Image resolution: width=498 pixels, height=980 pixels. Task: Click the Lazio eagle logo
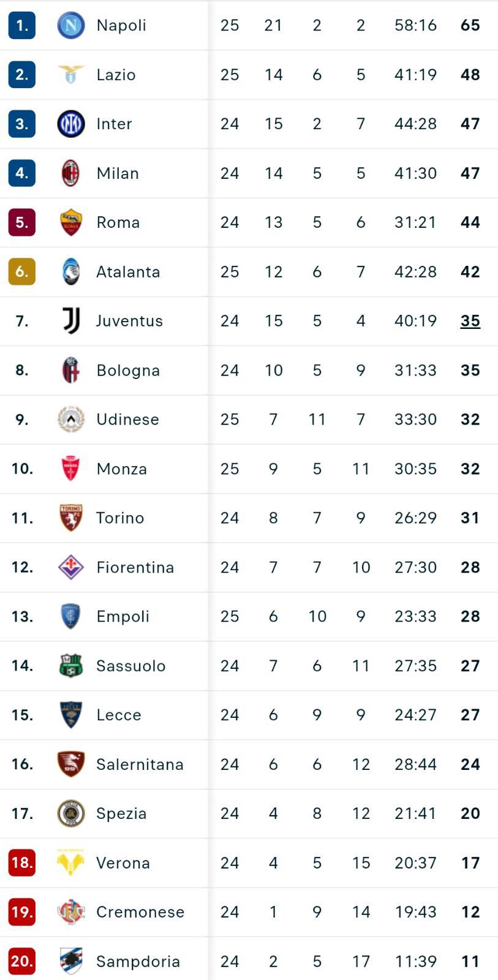[70, 74]
